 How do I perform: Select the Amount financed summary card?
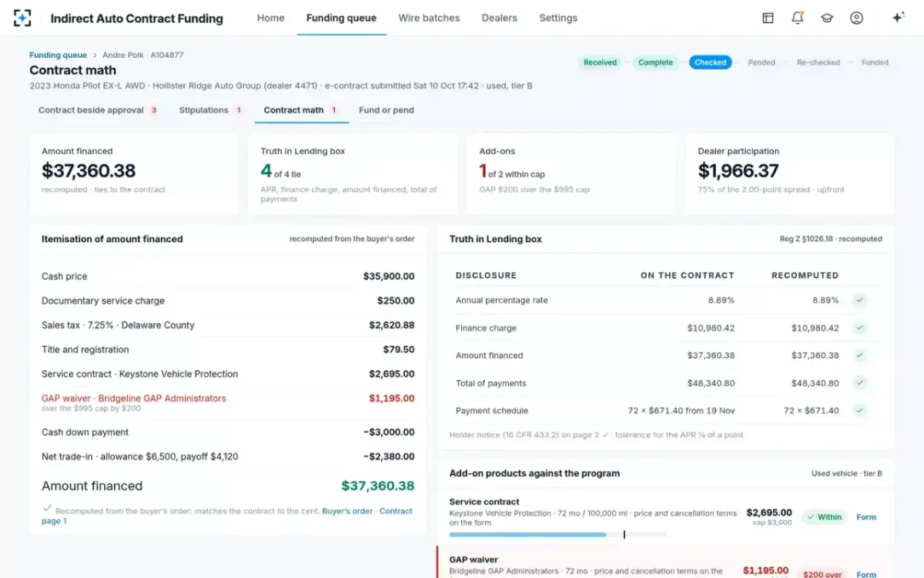(x=134, y=173)
